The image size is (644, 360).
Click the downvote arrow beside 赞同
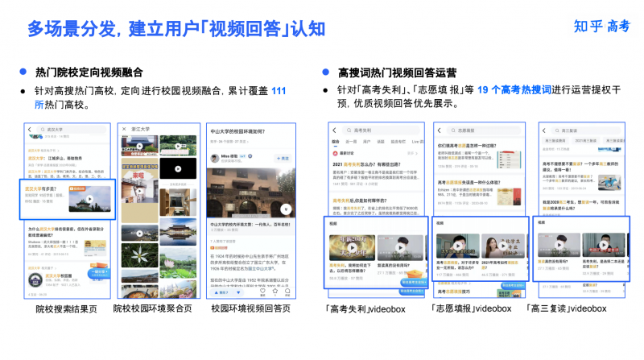(x=238, y=292)
